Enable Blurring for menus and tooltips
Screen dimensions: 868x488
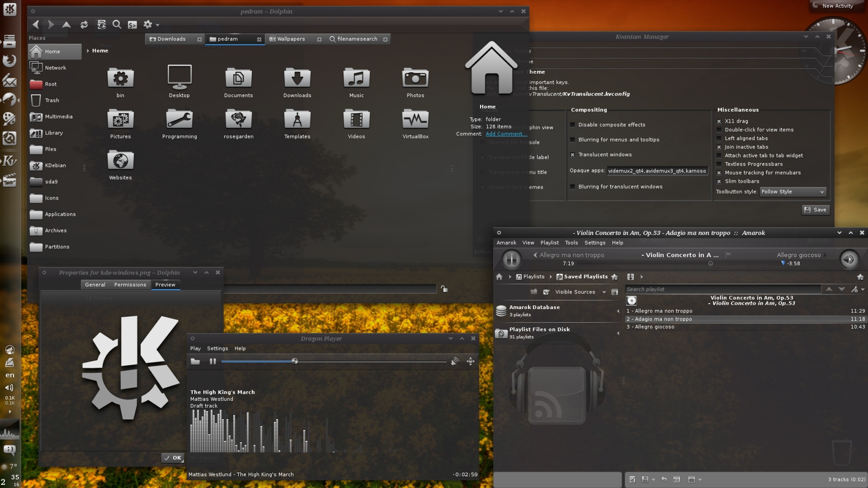pyautogui.click(x=572, y=140)
